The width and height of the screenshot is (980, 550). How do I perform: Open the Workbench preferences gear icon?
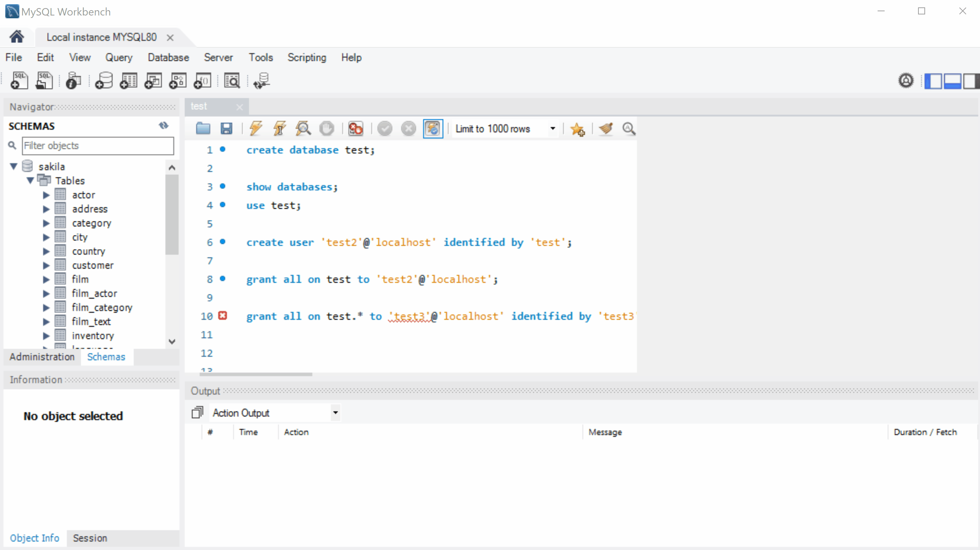pos(906,81)
